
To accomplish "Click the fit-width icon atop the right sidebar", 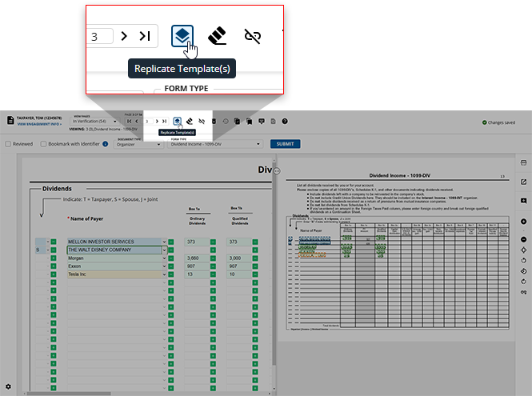I will 523,163.
